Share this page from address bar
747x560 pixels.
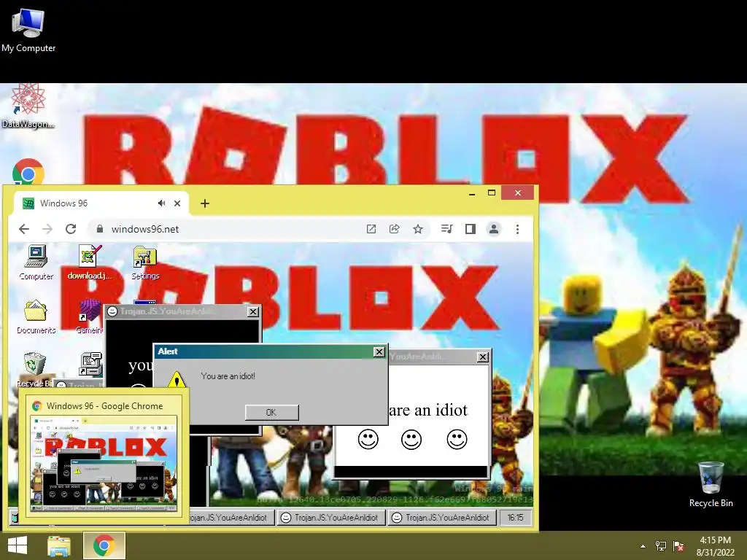point(395,229)
